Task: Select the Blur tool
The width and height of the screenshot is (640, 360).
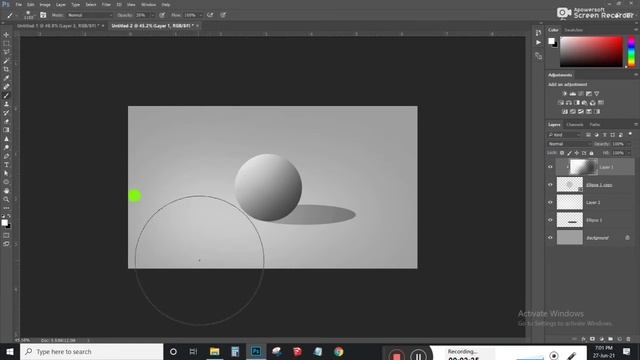Action: (6, 139)
